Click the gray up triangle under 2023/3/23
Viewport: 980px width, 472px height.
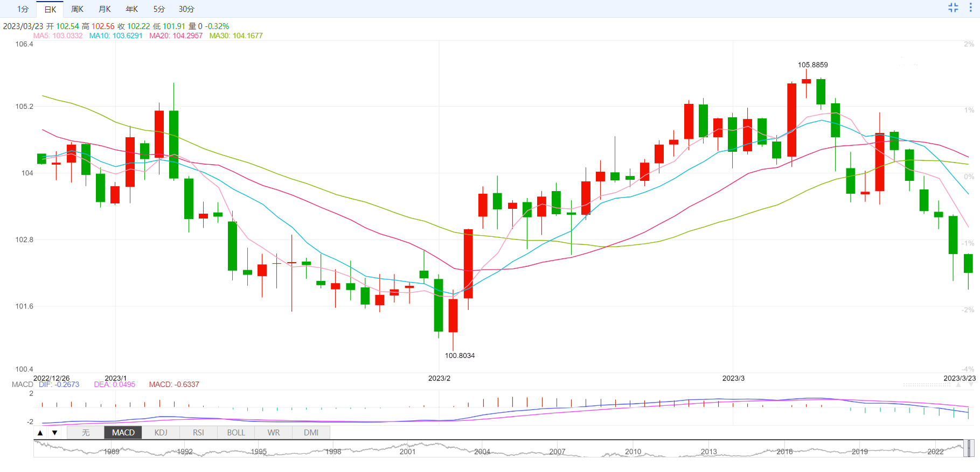(x=958, y=385)
